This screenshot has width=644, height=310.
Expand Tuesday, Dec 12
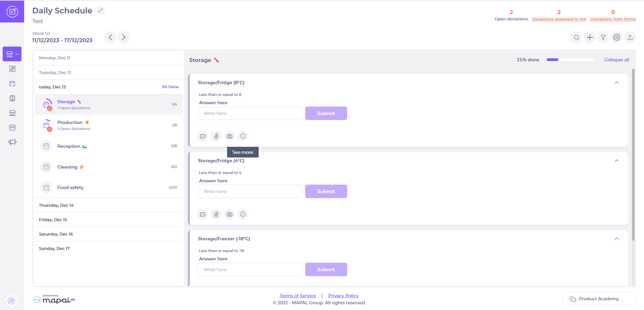coord(109,72)
